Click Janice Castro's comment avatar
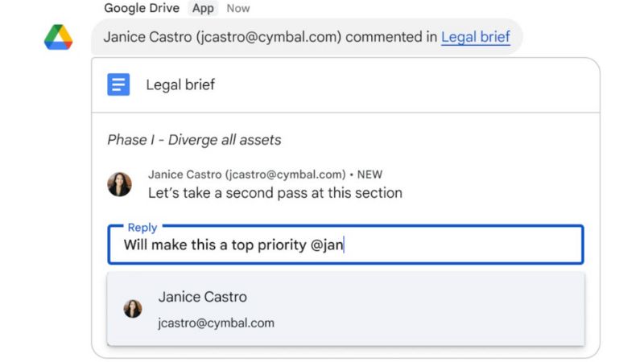Screen dimensions: 644x362 [x=119, y=184]
